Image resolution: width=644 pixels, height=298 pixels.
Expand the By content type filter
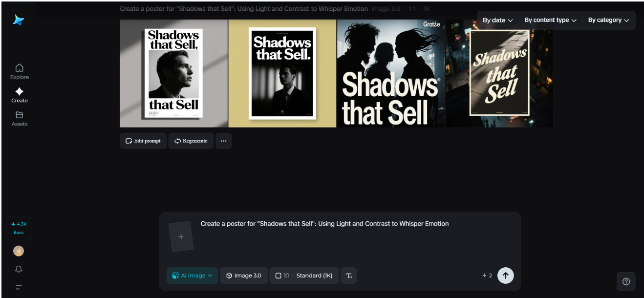pyautogui.click(x=550, y=20)
